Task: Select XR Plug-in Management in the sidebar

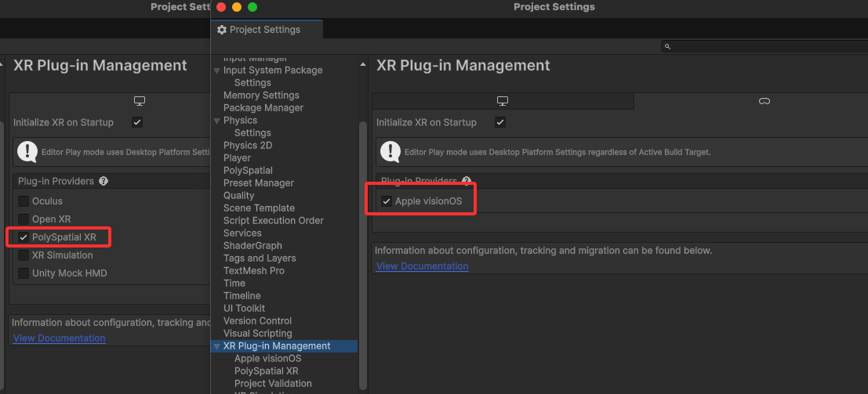Action: 277,346
